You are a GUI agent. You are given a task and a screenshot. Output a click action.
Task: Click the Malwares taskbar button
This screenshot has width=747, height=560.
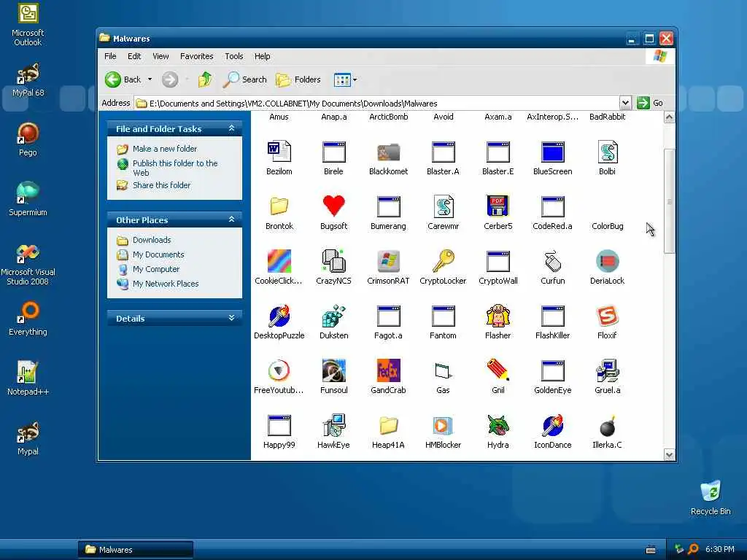coord(135,550)
